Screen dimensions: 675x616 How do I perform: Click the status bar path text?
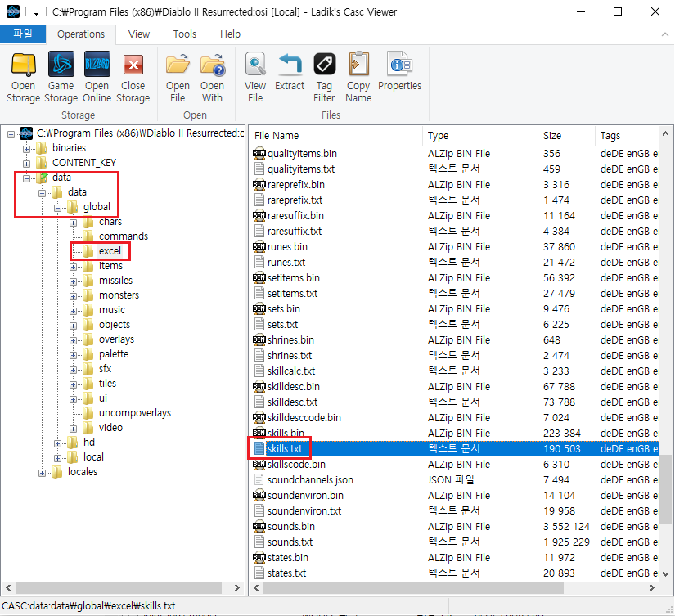88,606
